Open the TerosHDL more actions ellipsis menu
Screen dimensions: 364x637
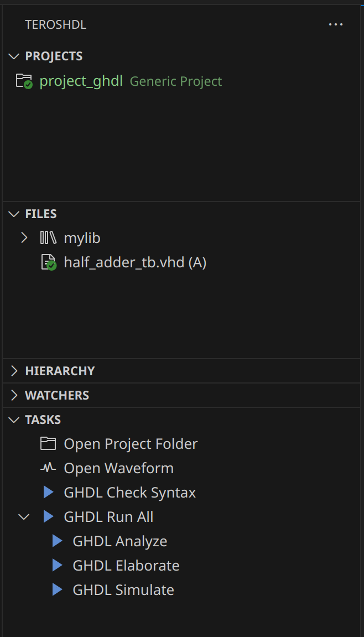336,24
